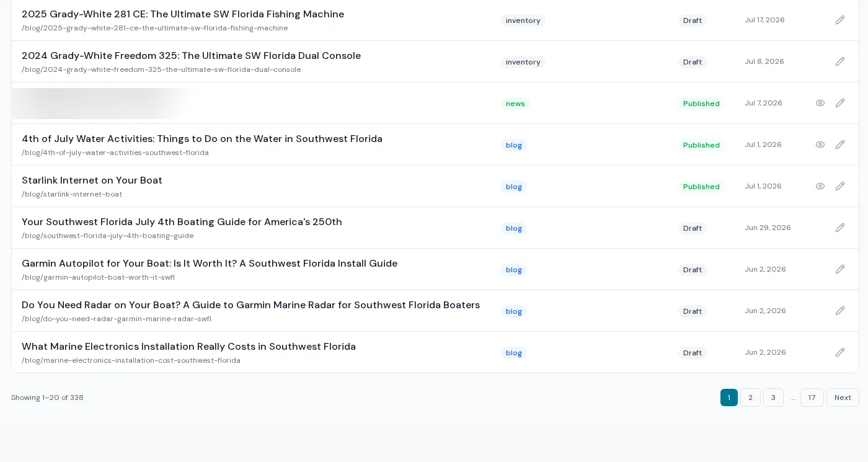Edit the July 4th Boating Guide draft
Screen dimensions: 868x462
click(840, 228)
